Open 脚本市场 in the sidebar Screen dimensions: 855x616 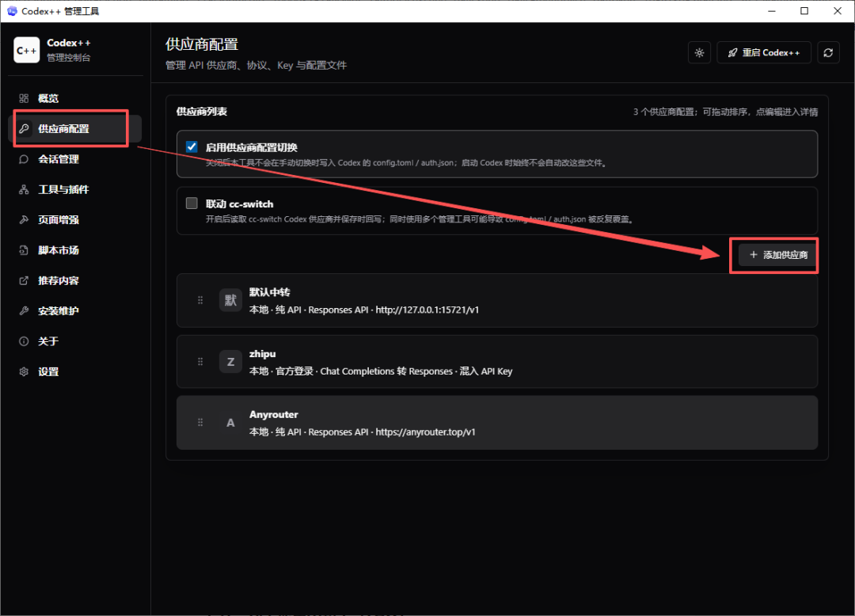[75, 250]
